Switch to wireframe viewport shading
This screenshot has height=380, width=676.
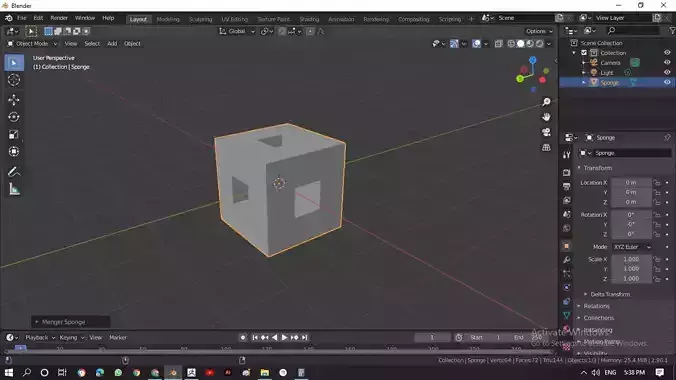coord(511,44)
